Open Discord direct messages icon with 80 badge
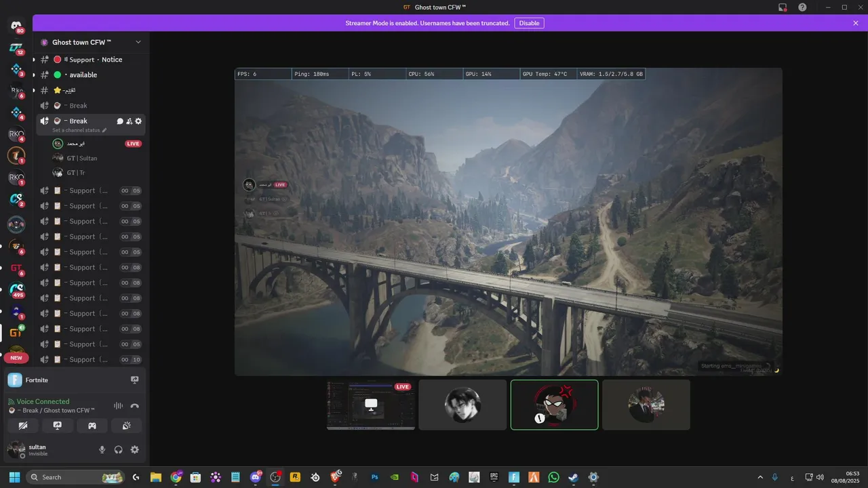This screenshot has height=488, width=868. [16, 26]
